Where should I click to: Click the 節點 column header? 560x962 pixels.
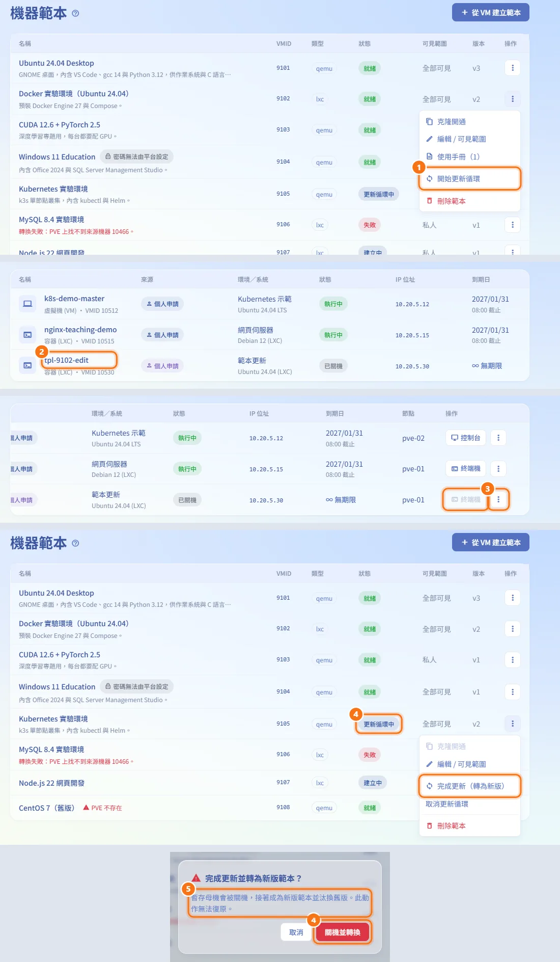[408, 414]
